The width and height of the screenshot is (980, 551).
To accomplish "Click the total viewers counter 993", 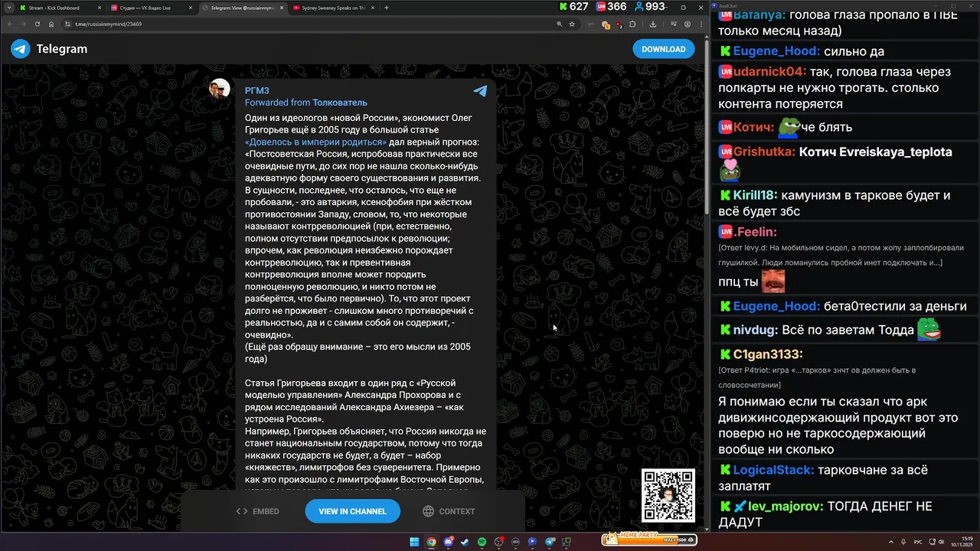I will pos(651,7).
